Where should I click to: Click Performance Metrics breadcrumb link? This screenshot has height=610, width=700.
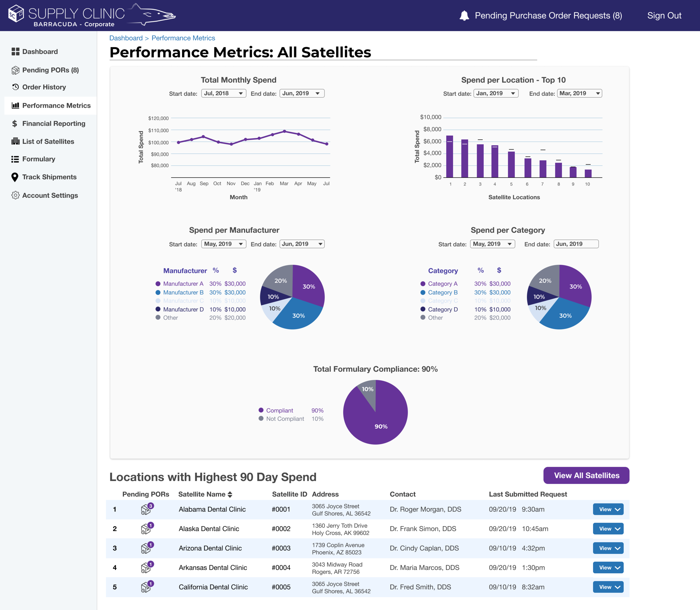coord(183,38)
